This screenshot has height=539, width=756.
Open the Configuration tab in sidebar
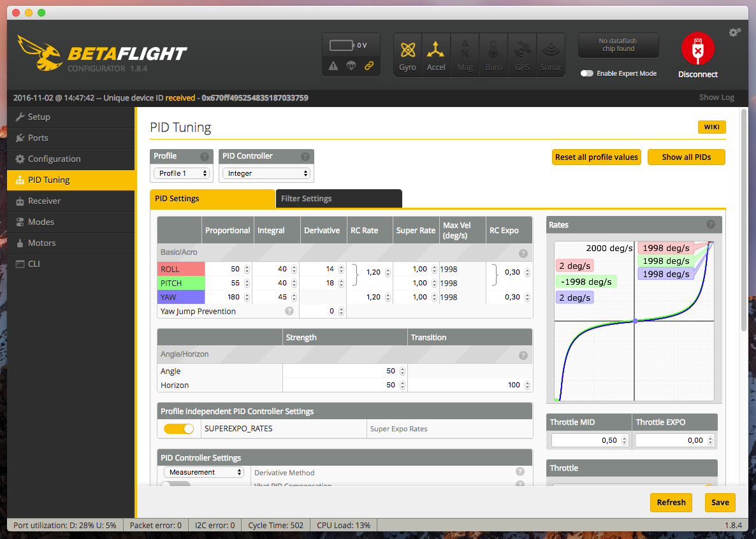71,159
